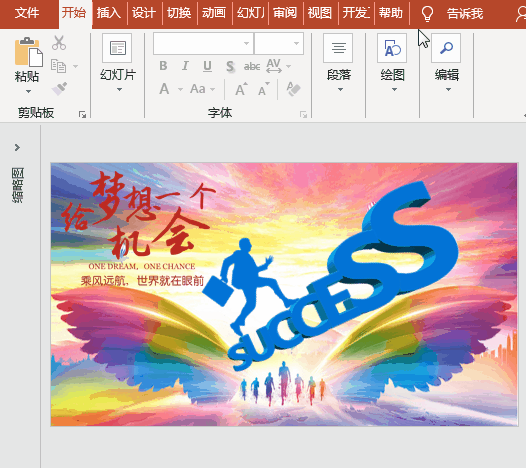Decrease font size with smaller A
Image resolution: width=526 pixels, height=468 pixels.
[x=264, y=89]
